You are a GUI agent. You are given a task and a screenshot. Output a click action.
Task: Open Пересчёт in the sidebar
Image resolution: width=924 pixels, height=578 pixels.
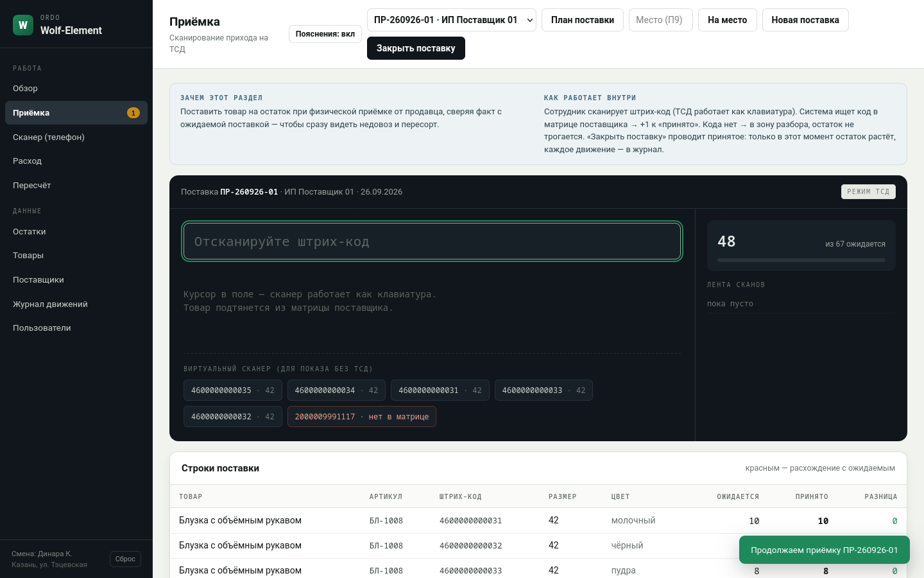(x=76, y=186)
